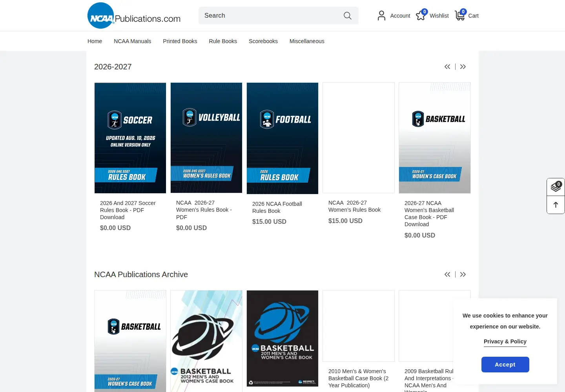
Task: Show previous NCAA Publications Archive items
Action: click(x=447, y=274)
